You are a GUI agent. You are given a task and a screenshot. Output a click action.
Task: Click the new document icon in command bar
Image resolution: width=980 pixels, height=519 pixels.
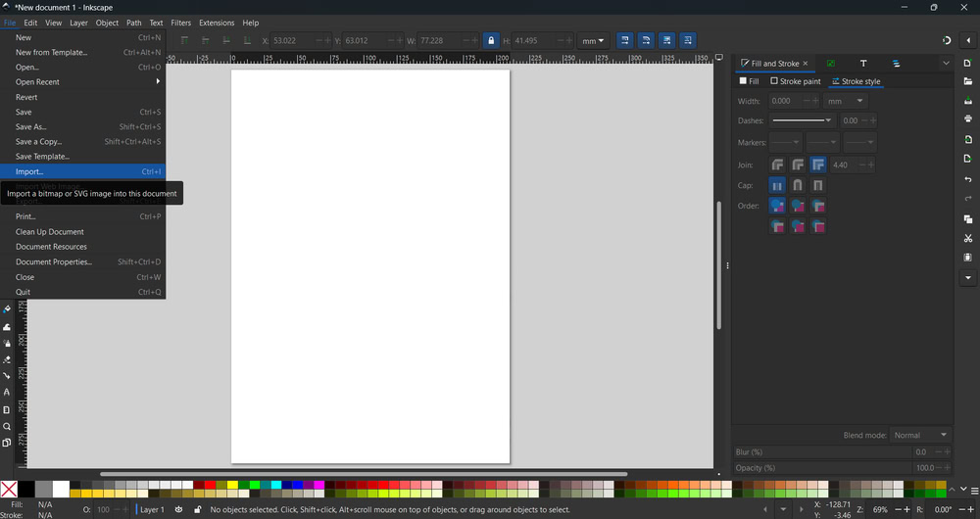[x=967, y=63]
